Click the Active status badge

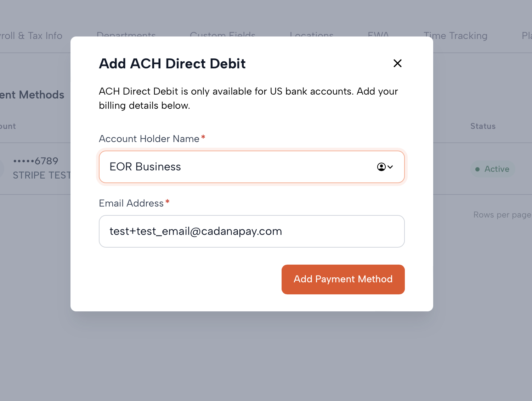493,169
